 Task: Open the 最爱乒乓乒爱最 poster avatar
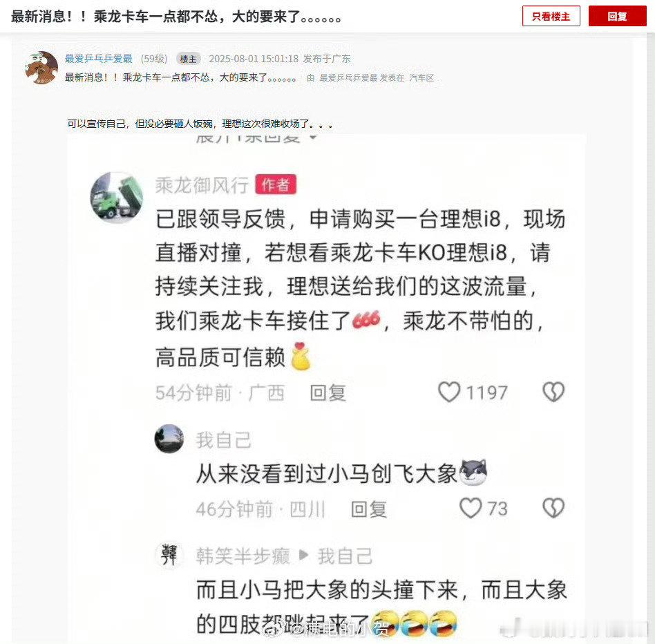[41, 68]
